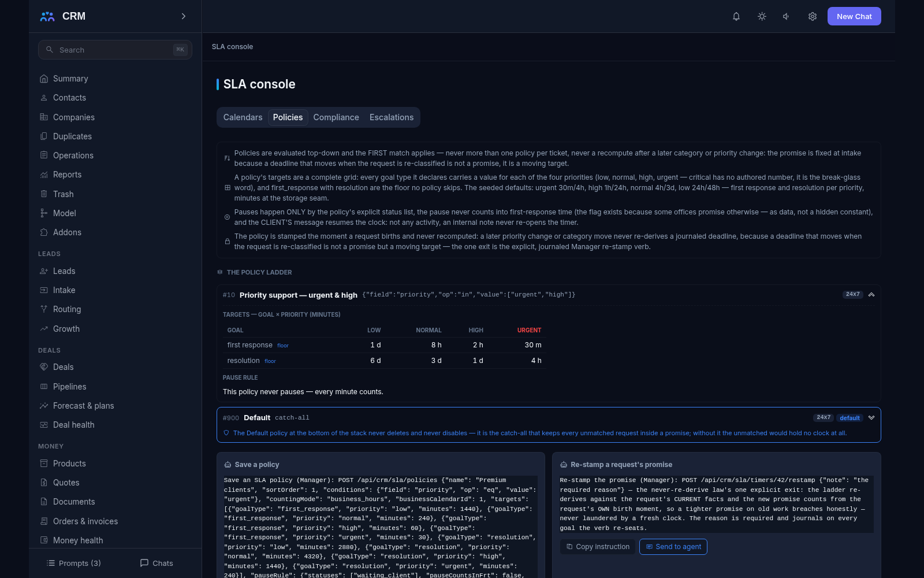Open Pipelines page
This screenshot has width=924, height=578.
(x=115, y=387)
